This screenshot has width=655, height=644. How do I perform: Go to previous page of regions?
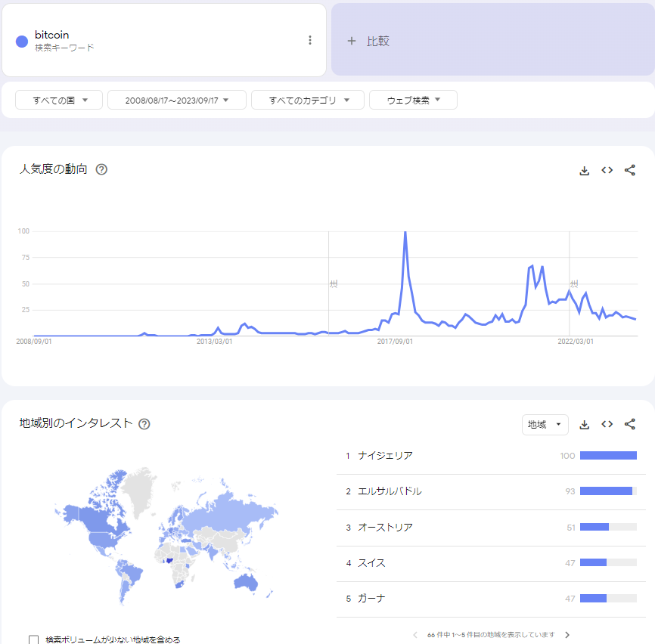[x=414, y=635]
